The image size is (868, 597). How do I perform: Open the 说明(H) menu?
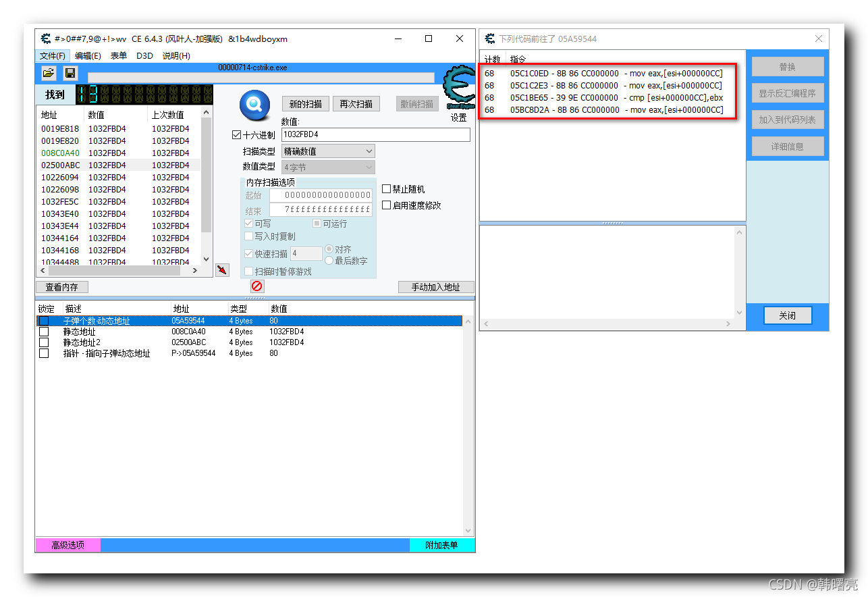coord(176,56)
